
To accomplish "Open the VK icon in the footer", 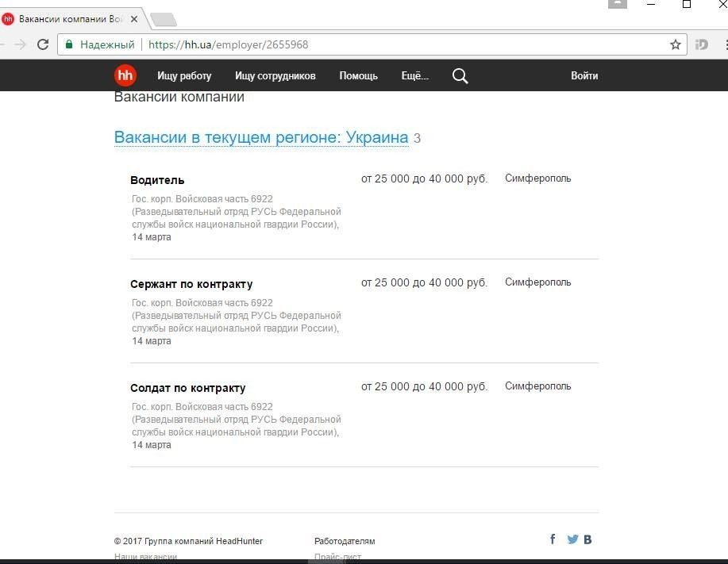I will point(587,539).
